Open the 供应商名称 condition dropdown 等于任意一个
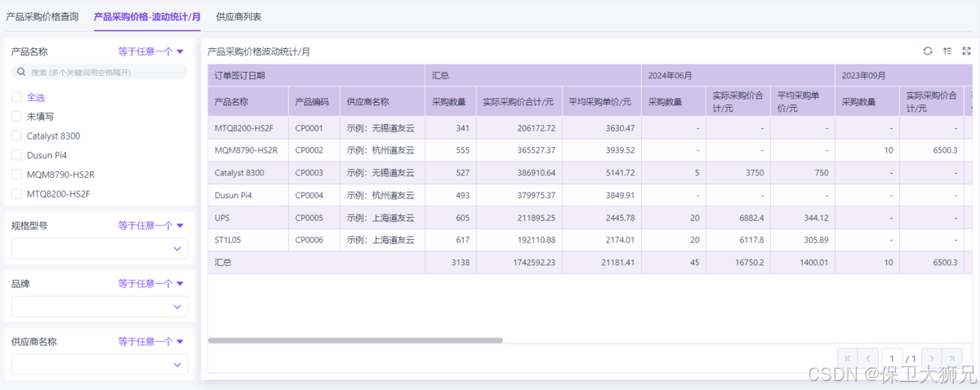The height and width of the screenshot is (390, 980). click(x=151, y=342)
